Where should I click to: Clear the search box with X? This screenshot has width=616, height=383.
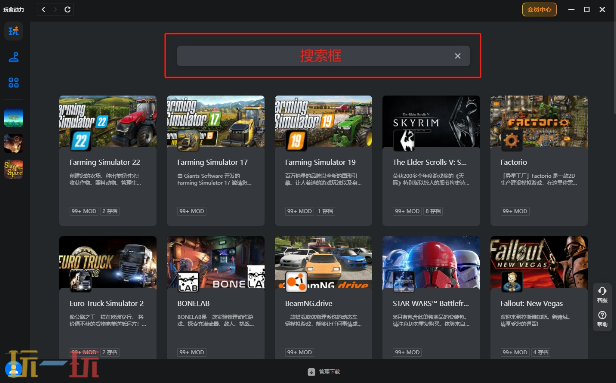pos(457,56)
